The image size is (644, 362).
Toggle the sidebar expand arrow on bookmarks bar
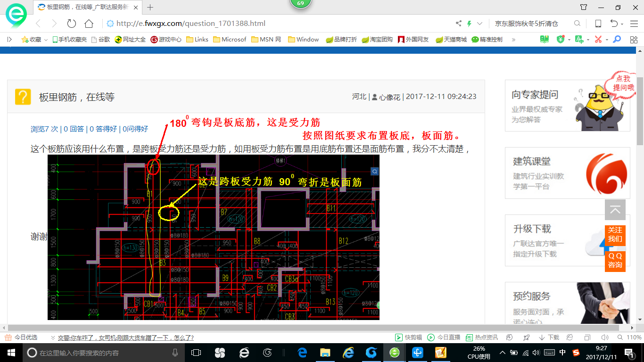point(9,40)
